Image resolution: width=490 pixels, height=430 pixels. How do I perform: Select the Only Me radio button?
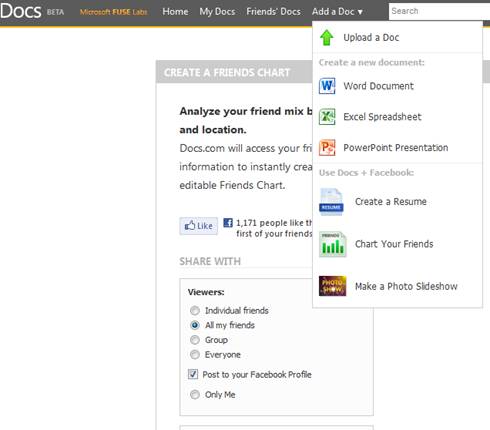point(195,395)
